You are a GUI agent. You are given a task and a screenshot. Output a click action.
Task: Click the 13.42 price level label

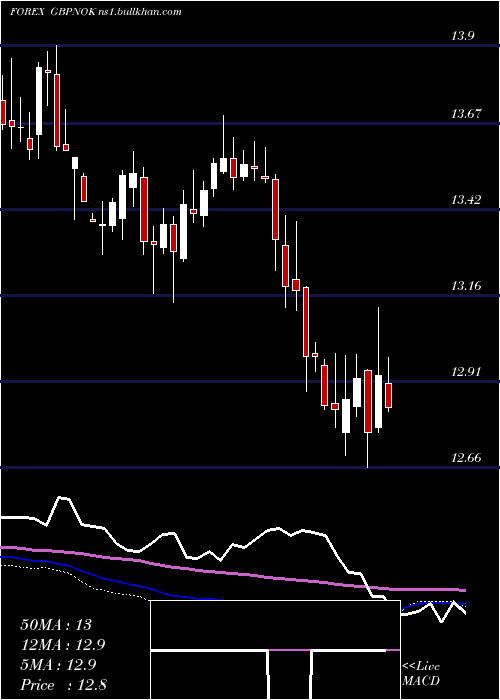tap(466, 200)
